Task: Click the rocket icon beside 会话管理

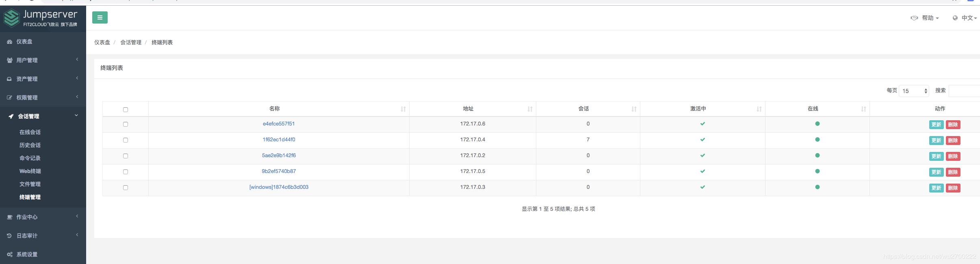Action: (11, 116)
